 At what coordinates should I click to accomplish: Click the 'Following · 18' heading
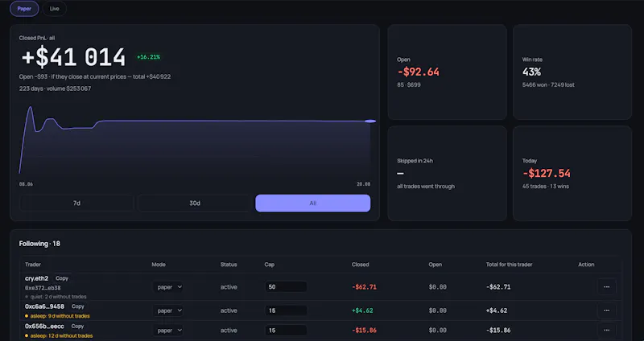[39, 244]
